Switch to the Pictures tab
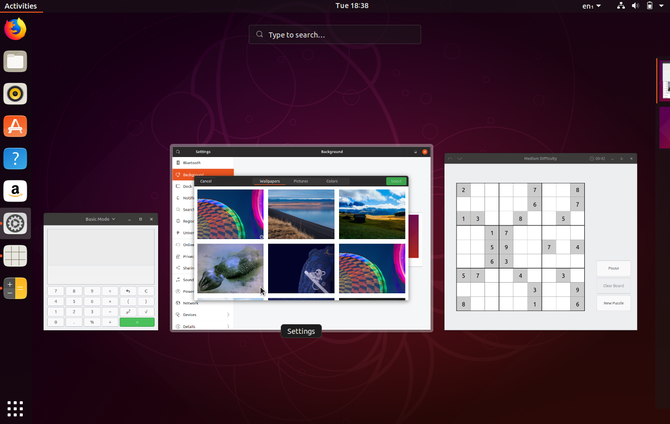 [x=301, y=181]
